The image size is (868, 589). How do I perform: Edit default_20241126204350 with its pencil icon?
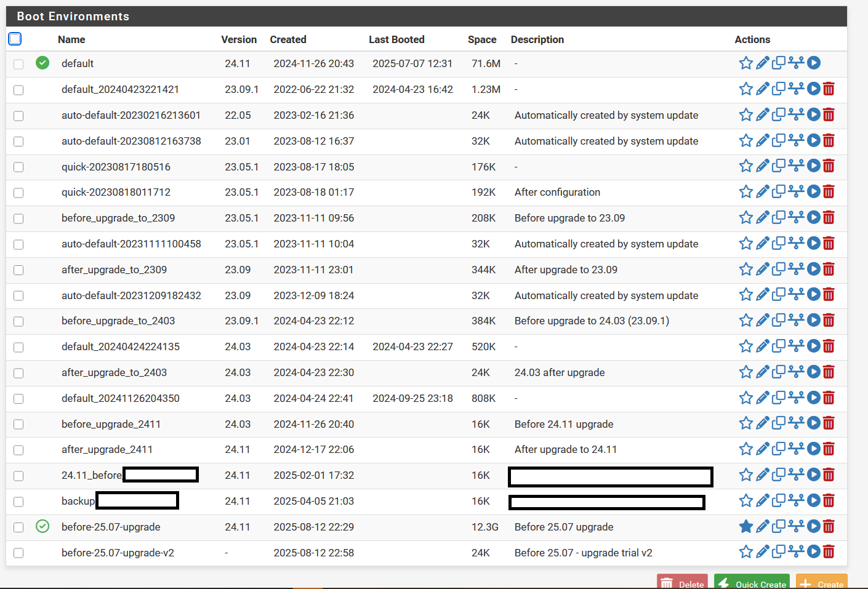(762, 398)
